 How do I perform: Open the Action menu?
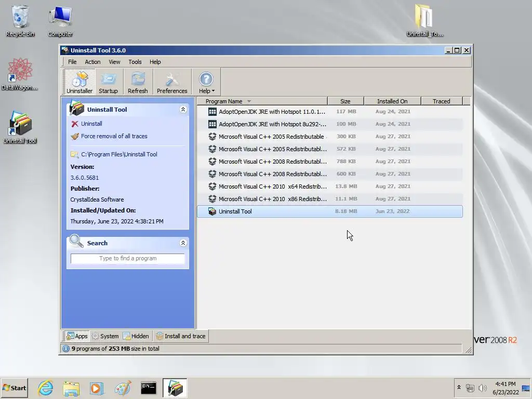92,62
